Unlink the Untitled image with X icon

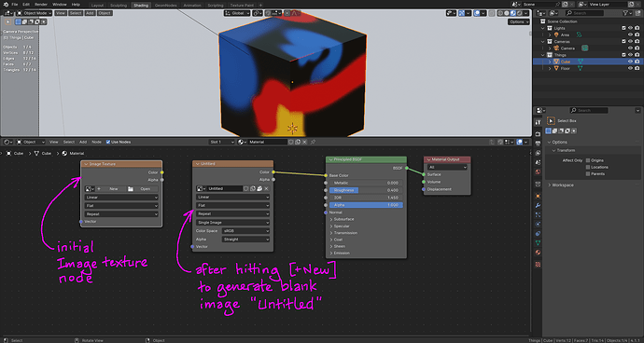(x=266, y=188)
